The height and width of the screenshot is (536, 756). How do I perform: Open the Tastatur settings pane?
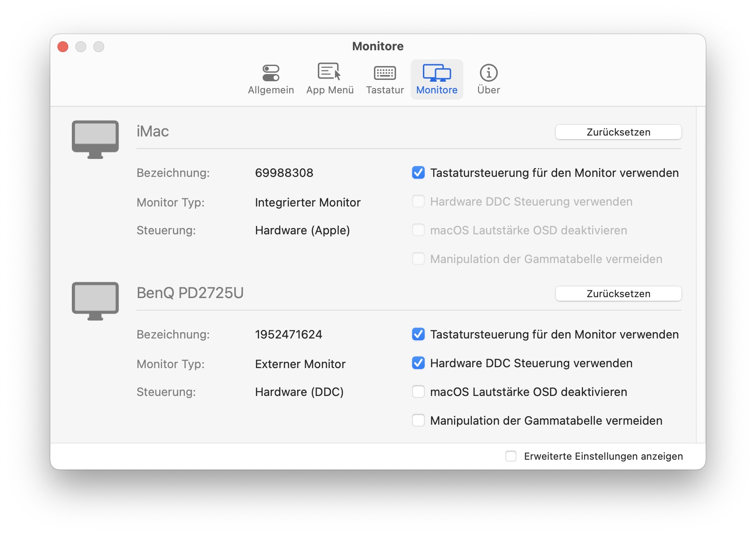pyautogui.click(x=384, y=79)
